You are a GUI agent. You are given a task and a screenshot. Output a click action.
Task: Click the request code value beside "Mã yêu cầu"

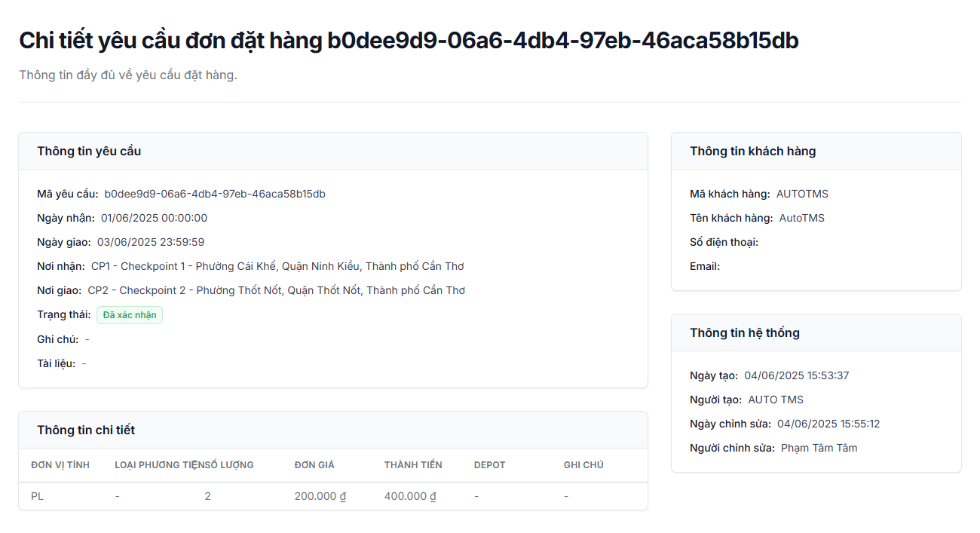tap(215, 194)
